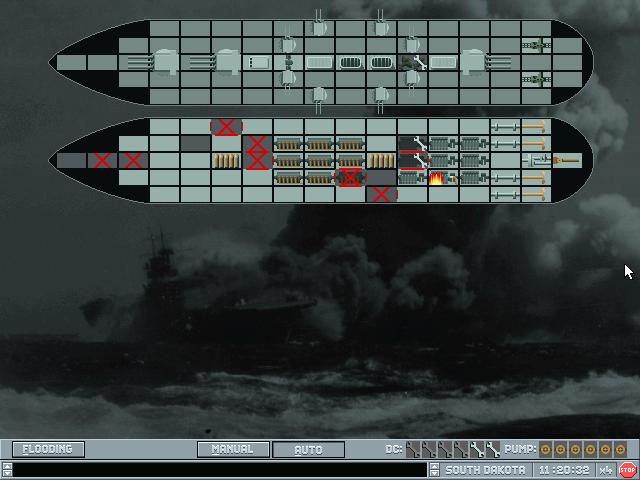Click the flooded boiler room marked with X

tap(350, 178)
